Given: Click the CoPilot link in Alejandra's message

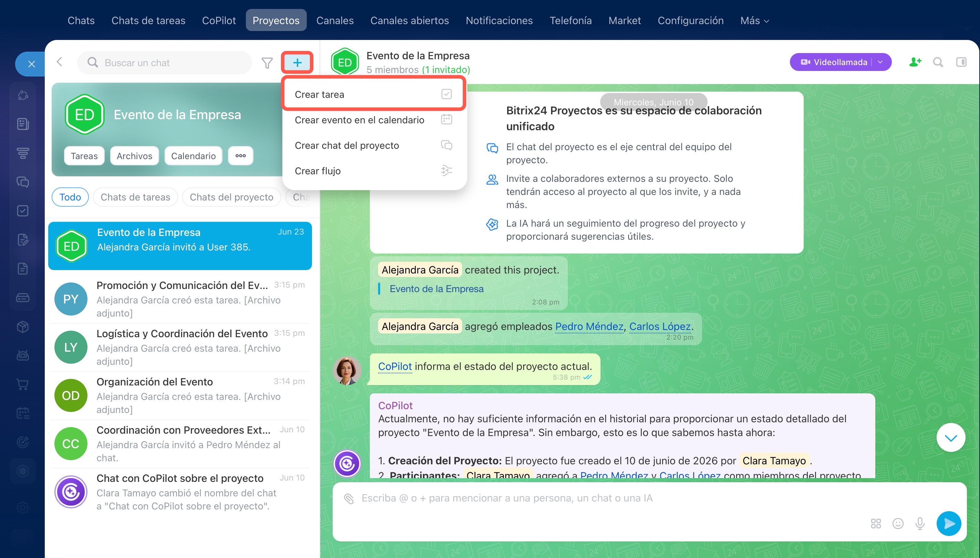Looking at the screenshot, I should (x=395, y=366).
